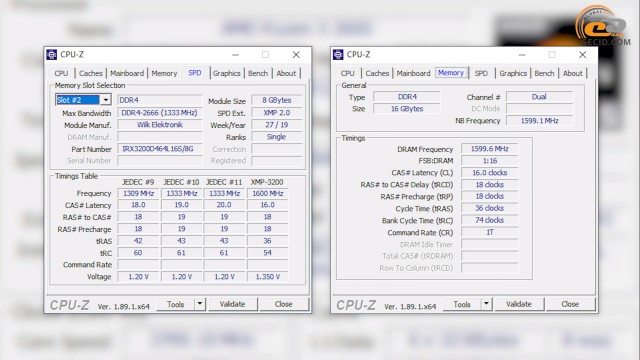Click XMP-3200 voltage 1.350 V cell
Screen dimensions: 640x360
[x=267, y=276]
